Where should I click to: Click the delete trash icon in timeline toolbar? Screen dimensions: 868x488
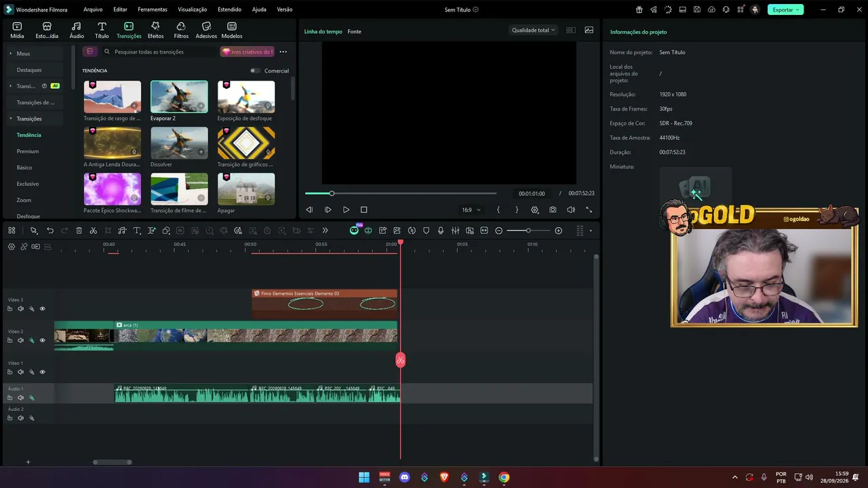click(79, 230)
